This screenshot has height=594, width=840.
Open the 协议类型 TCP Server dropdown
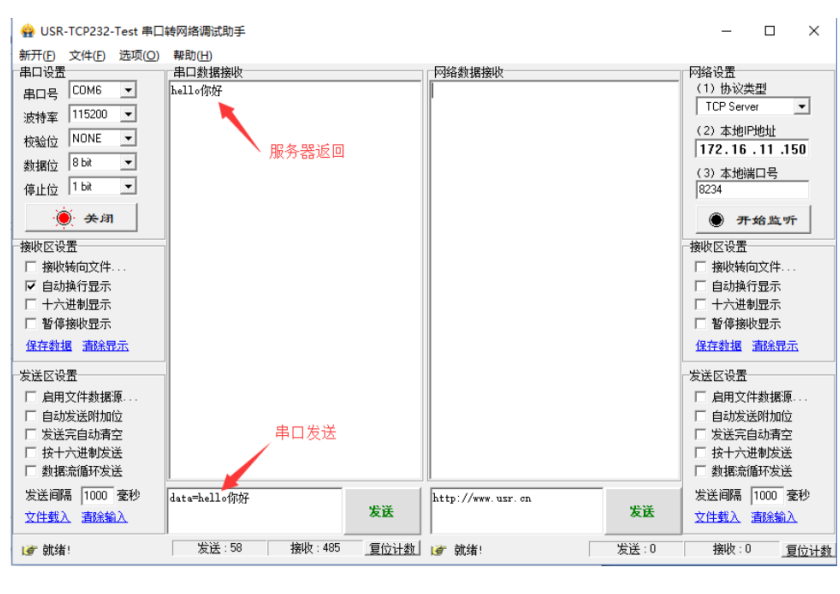tap(801, 107)
